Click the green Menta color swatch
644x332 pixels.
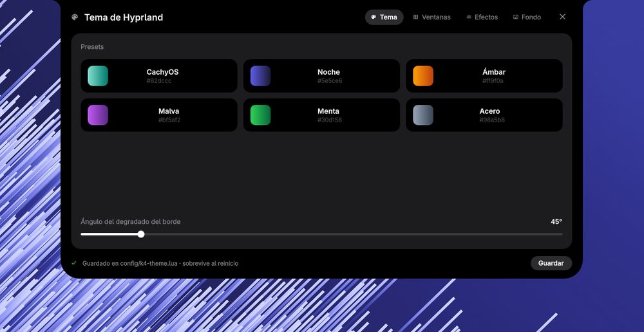[x=260, y=115]
